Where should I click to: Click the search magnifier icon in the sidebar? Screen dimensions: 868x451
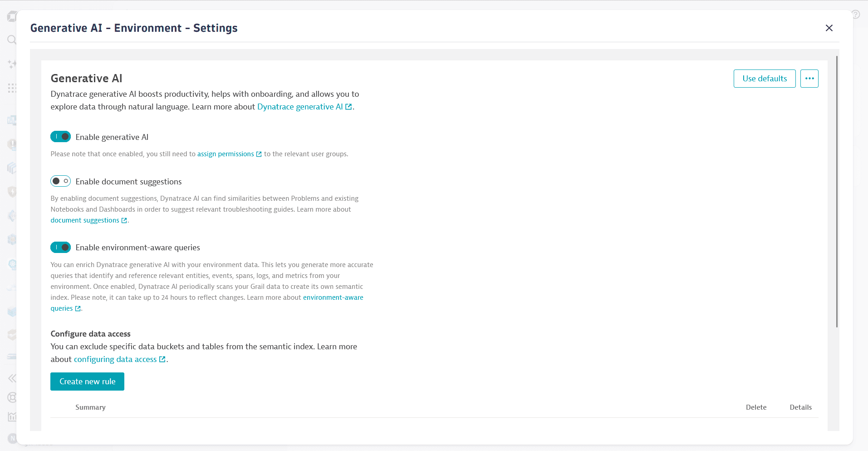pyautogui.click(x=11, y=40)
